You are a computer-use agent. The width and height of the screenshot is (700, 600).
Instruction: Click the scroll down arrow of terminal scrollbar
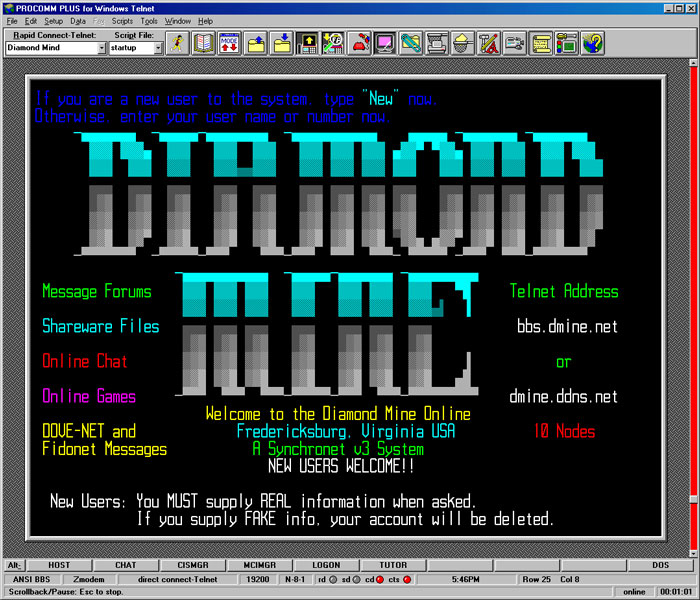[x=693, y=553]
